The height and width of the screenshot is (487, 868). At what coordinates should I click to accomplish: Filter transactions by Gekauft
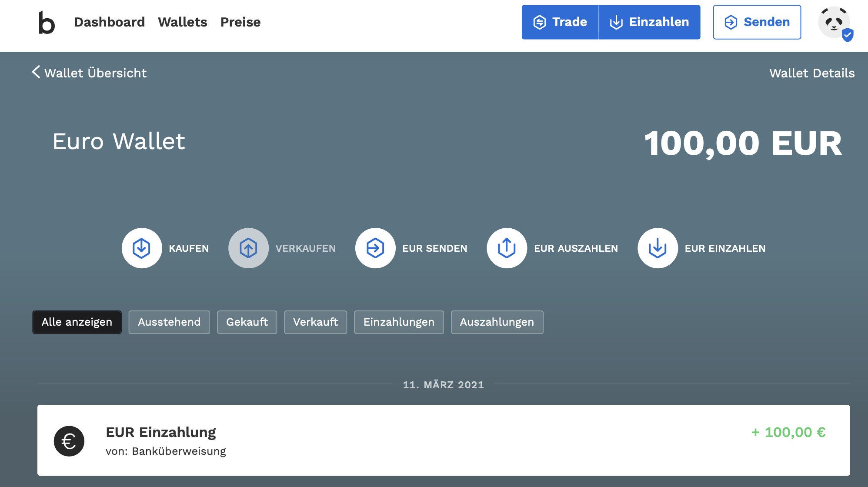click(x=247, y=322)
